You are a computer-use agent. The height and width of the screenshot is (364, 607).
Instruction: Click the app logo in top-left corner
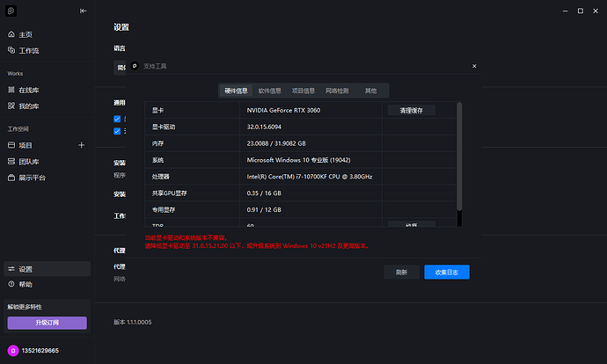(11, 11)
